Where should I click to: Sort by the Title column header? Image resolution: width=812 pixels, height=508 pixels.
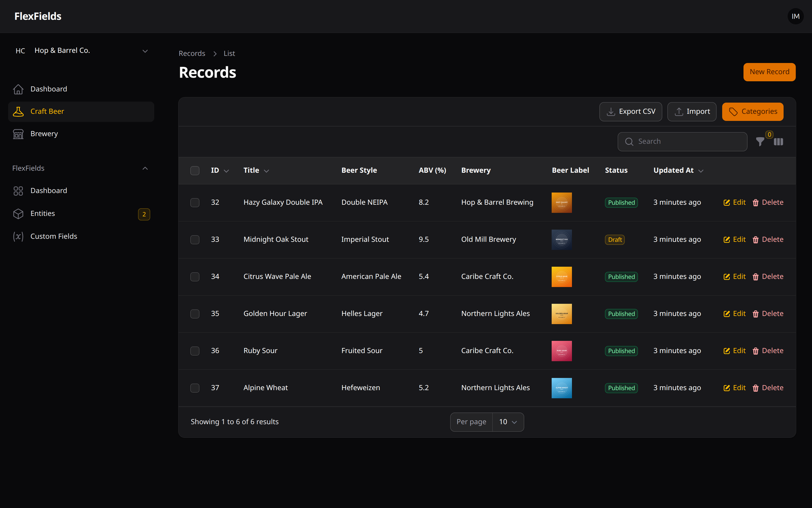click(256, 171)
